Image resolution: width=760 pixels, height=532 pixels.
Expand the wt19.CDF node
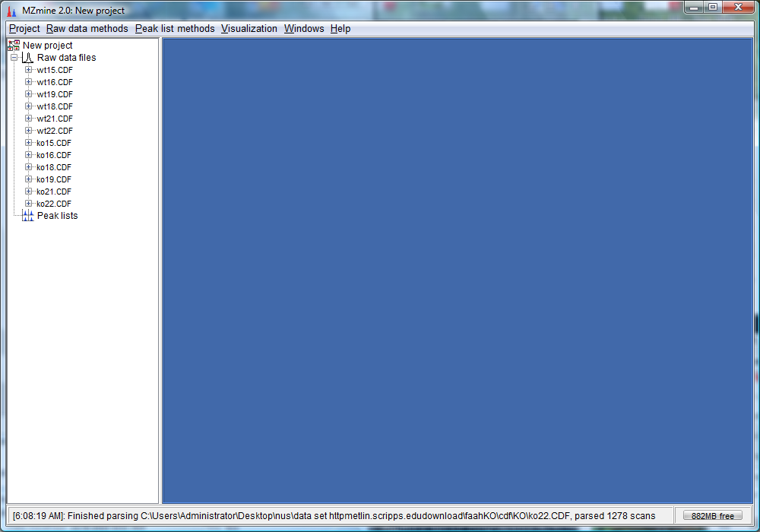[29, 94]
